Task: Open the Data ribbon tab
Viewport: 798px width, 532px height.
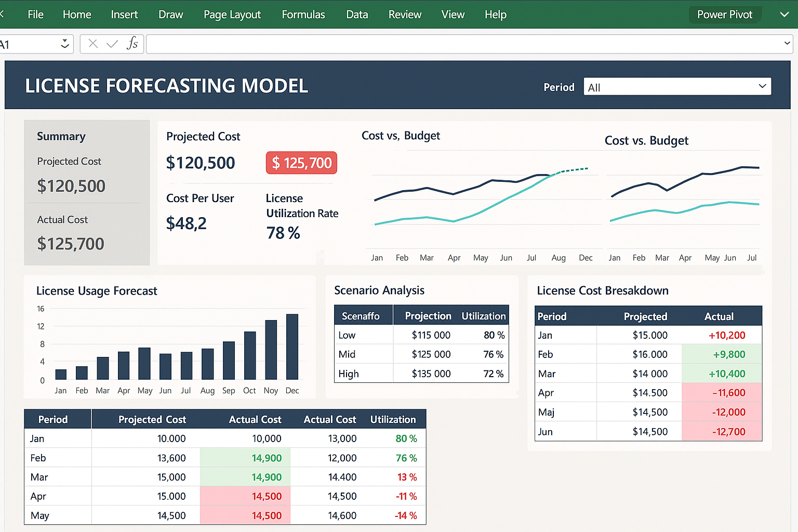Action: 357,15
